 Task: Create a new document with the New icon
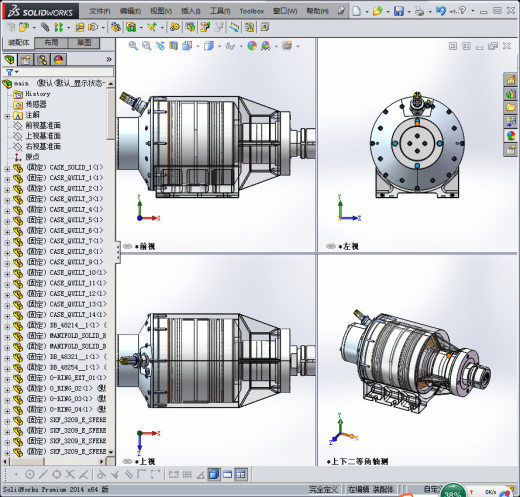point(357,11)
